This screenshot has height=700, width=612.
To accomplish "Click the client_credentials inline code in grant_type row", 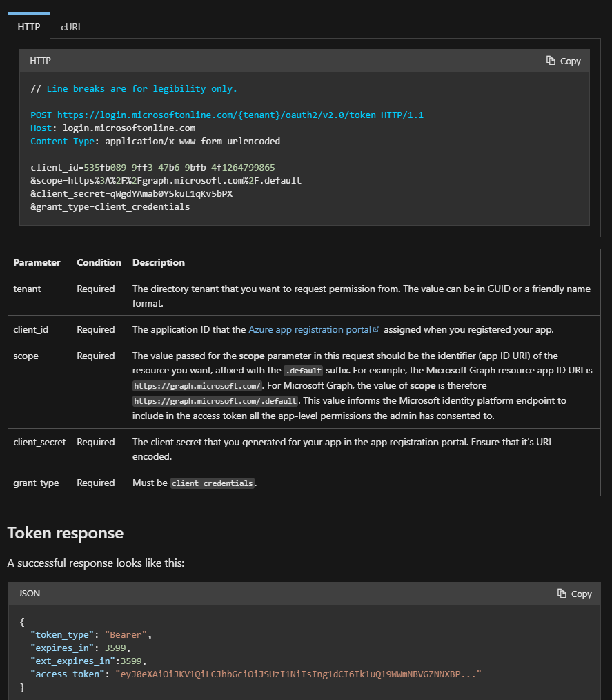I will point(212,483).
